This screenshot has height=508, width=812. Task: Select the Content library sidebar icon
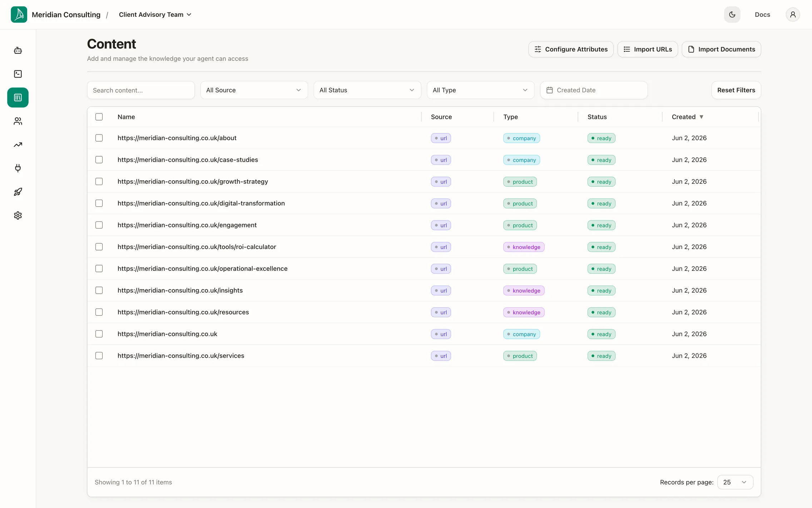[x=18, y=98]
